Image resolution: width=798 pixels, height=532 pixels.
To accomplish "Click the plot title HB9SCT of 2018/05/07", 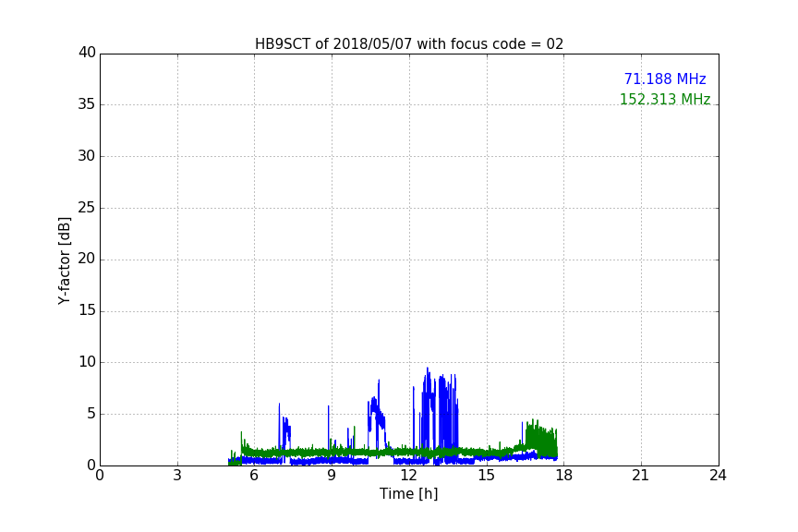I will 409,44.
